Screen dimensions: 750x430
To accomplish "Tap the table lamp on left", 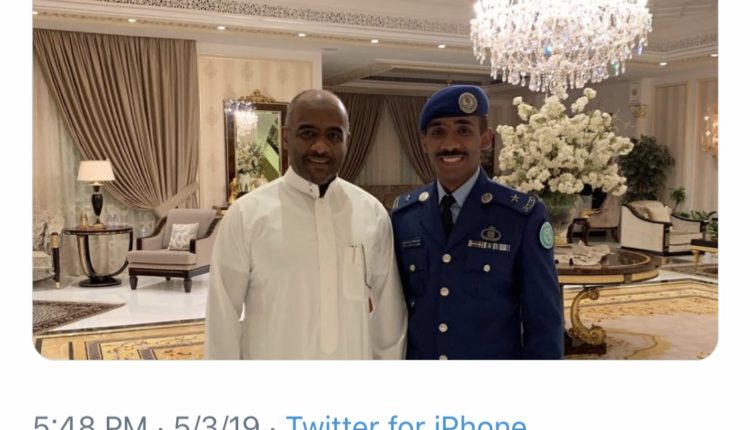I will [96, 192].
